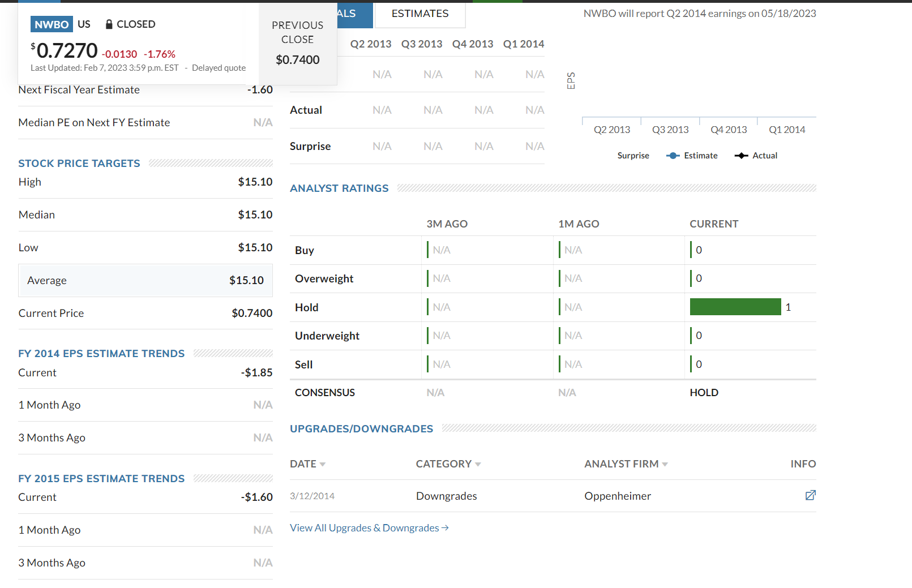Select the STOCK PRICE TARGETS heading
Screen dimensions: 912x588
point(79,164)
